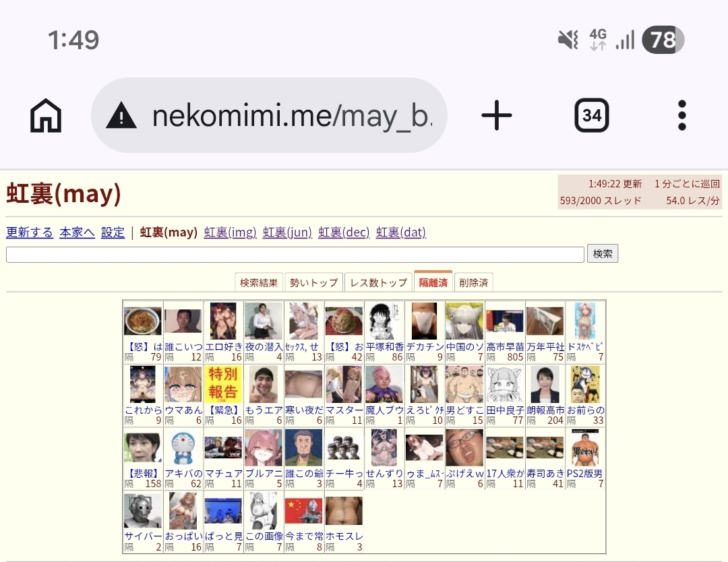This screenshot has height=562, width=728.
Task: Open the yellow 特別報告 thread thumbnail
Action: click(x=223, y=384)
